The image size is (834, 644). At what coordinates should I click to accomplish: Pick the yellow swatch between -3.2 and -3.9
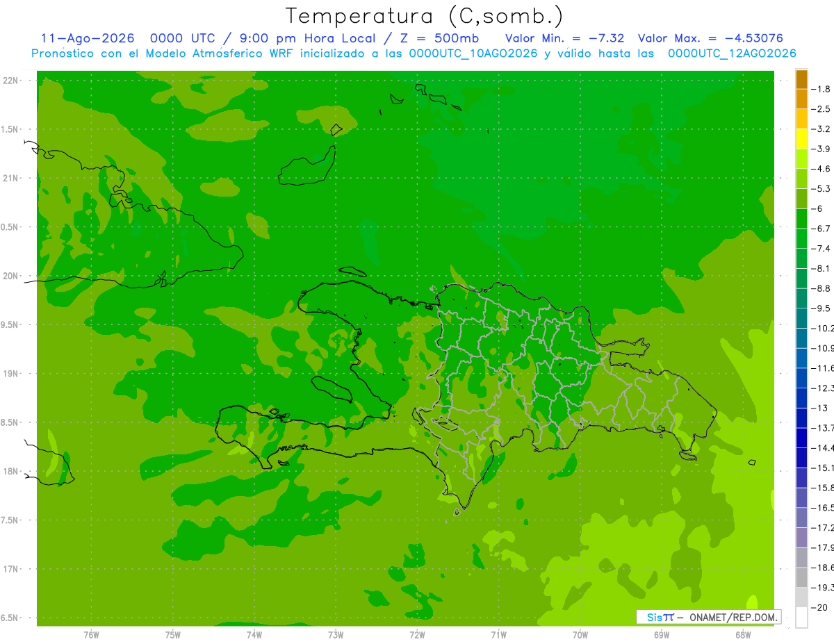(x=801, y=139)
